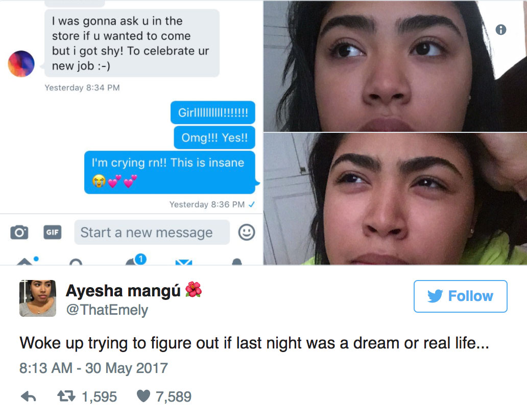Open the emoji smiley picker
Screen dimensions: 527x420
246,232
